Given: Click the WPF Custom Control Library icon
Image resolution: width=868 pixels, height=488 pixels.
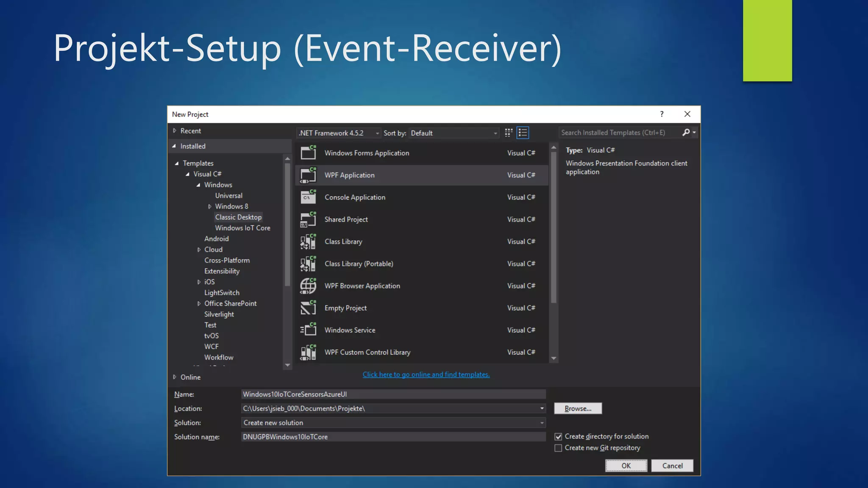Looking at the screenshot, I should click(308, 352).
